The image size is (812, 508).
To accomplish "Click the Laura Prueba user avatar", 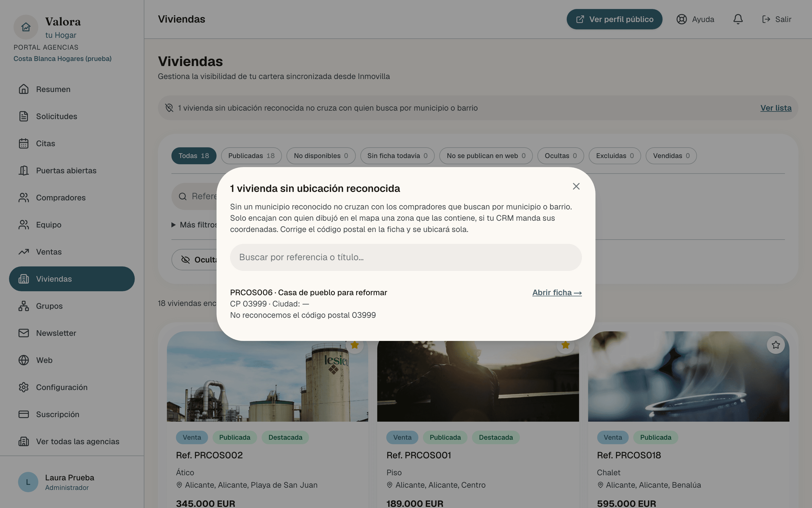I will coord(28,482).
